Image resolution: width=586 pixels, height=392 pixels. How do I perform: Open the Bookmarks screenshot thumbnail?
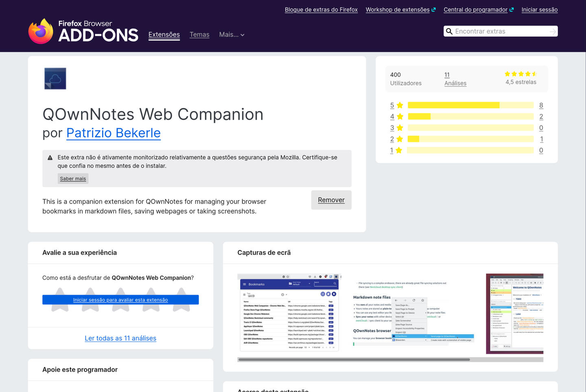[289, 312]
